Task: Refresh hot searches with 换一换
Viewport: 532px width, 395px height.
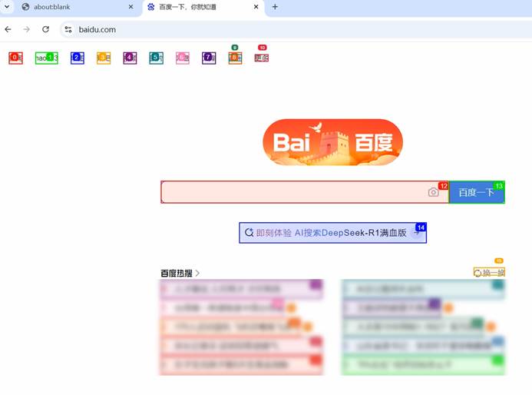Action: click(489, 272)
